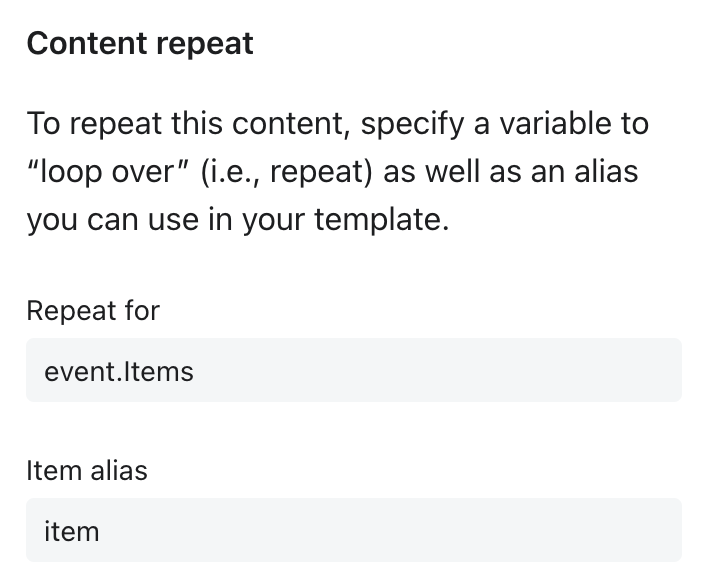Focus the Item alias input field

point(353,530)
